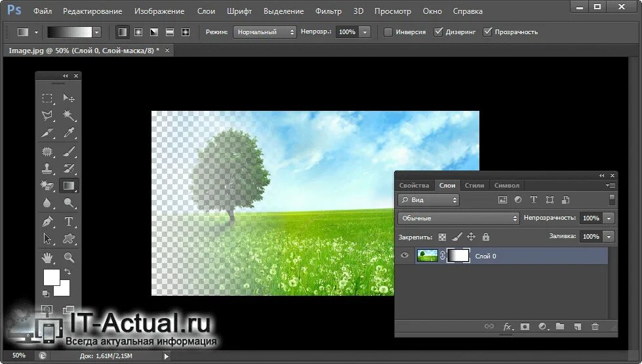Viewport: 642px width, 364px height.
Task: Create new adjustment layer icon
Action: (543, 327)
